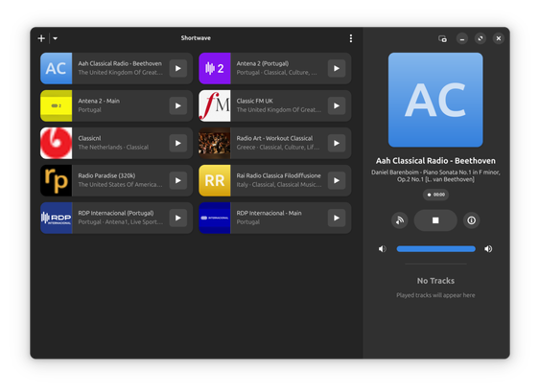The image size is (540, 392).
Task: Switch to mini player mode icon
Action: [x=442, y=38]
